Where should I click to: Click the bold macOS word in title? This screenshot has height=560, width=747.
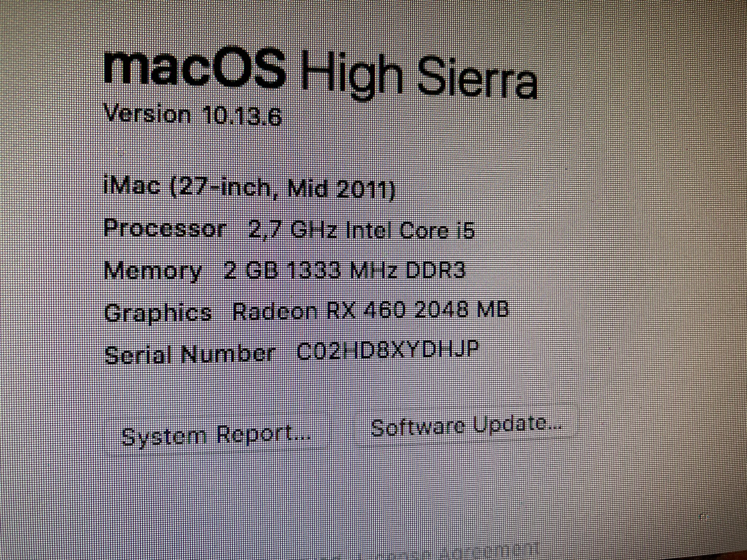pos(195,69)
